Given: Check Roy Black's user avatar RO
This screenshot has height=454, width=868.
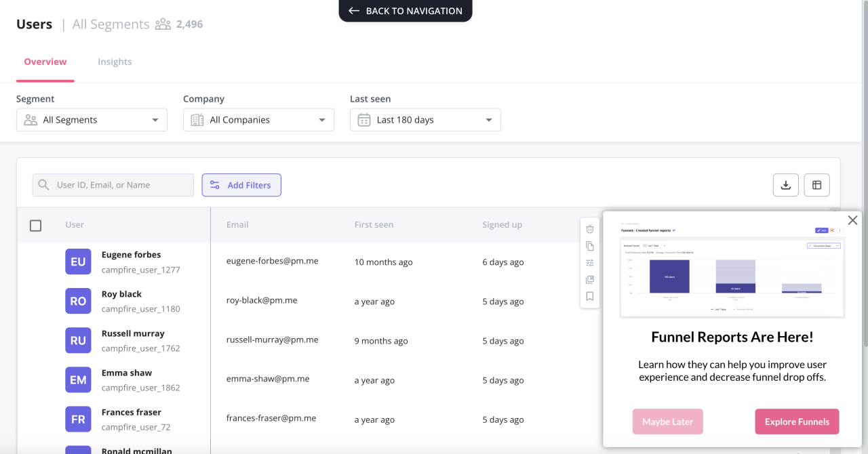Looking at the screenshot, I should 78,301.
